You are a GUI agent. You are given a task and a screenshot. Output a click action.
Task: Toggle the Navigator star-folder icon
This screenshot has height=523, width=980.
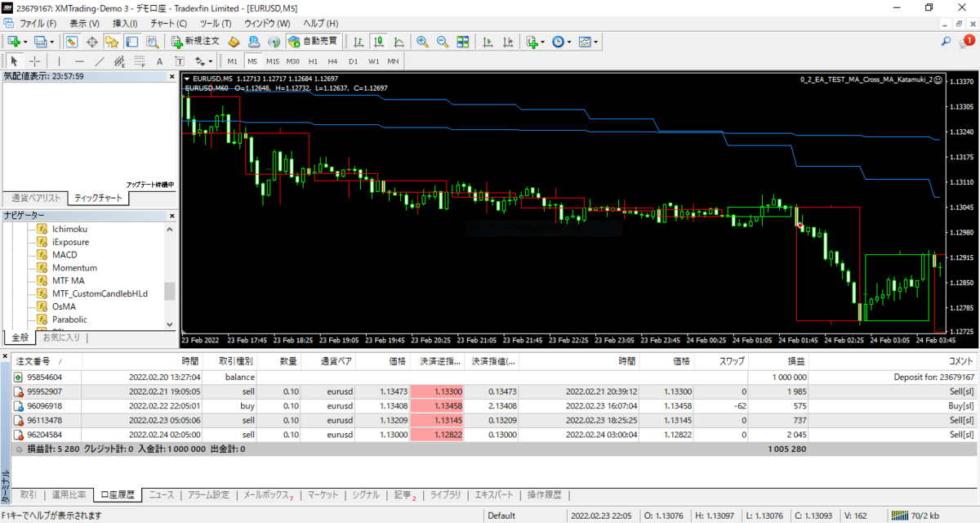click(x=111, y=41)
